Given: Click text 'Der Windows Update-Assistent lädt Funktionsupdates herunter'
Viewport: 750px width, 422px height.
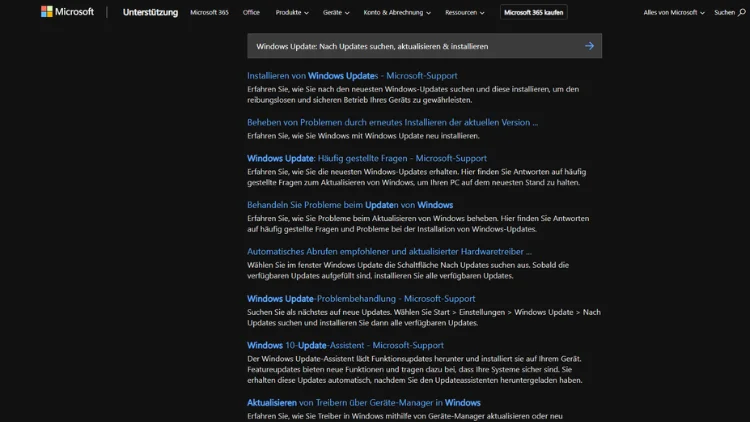Looking at the screenshot, I should tap(355, 358).
